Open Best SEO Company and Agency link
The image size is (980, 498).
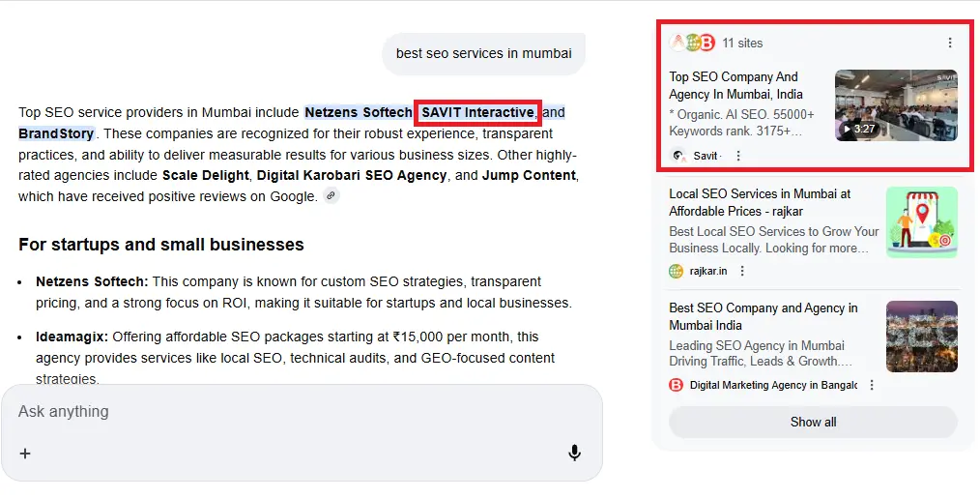coord(763,316)
